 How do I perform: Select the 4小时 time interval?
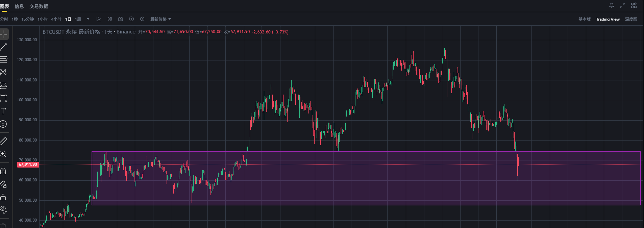coord(56,19)
